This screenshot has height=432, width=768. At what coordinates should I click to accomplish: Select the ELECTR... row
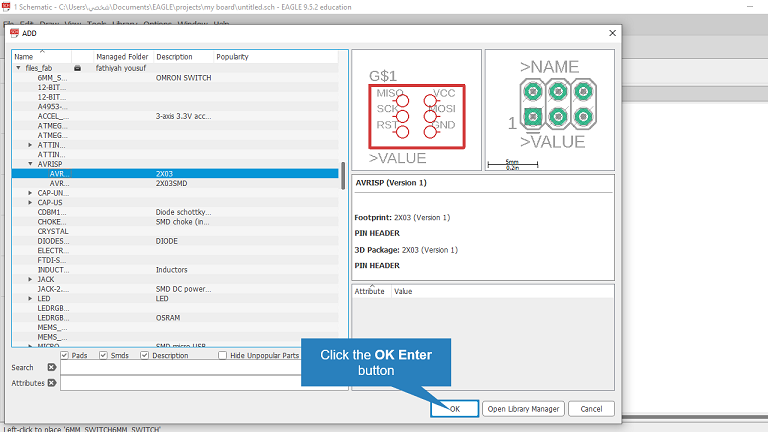pos(175,250)
